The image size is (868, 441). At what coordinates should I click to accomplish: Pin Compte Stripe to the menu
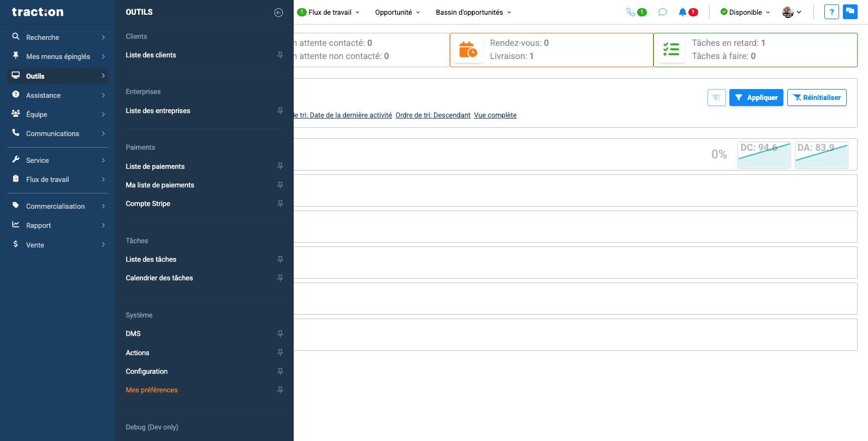(x=280, y=204)
